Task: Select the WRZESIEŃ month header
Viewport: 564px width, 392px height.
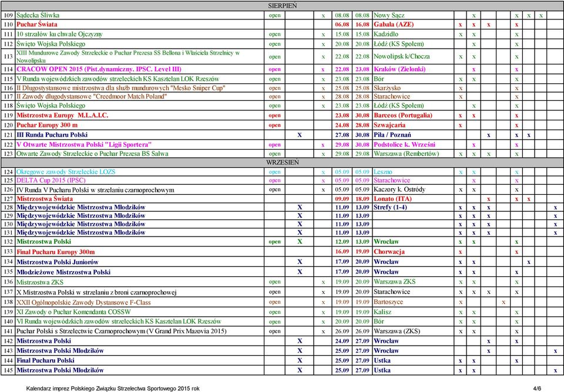Action: [283, 163]
